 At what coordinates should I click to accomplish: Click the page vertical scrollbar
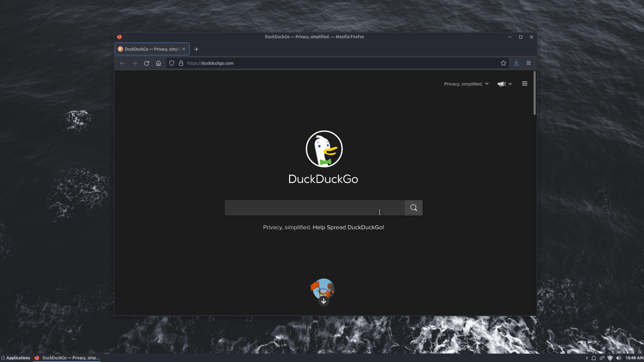(534, 93)
